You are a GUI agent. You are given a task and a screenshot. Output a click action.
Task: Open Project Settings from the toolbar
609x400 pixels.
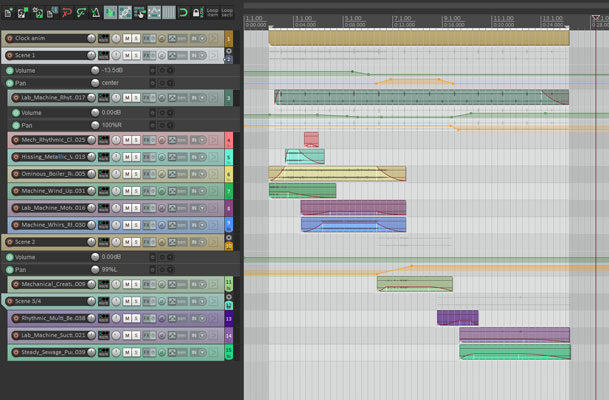(x=52, y=13)
